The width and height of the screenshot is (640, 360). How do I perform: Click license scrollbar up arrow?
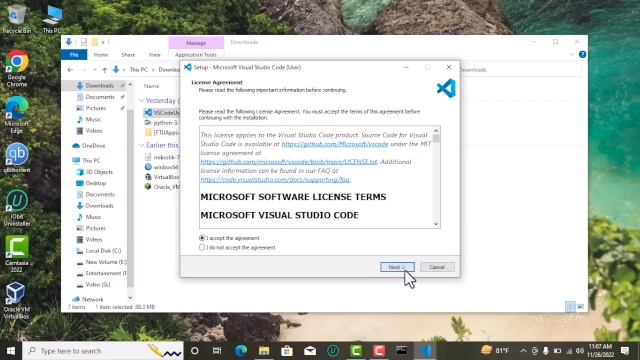436,131
